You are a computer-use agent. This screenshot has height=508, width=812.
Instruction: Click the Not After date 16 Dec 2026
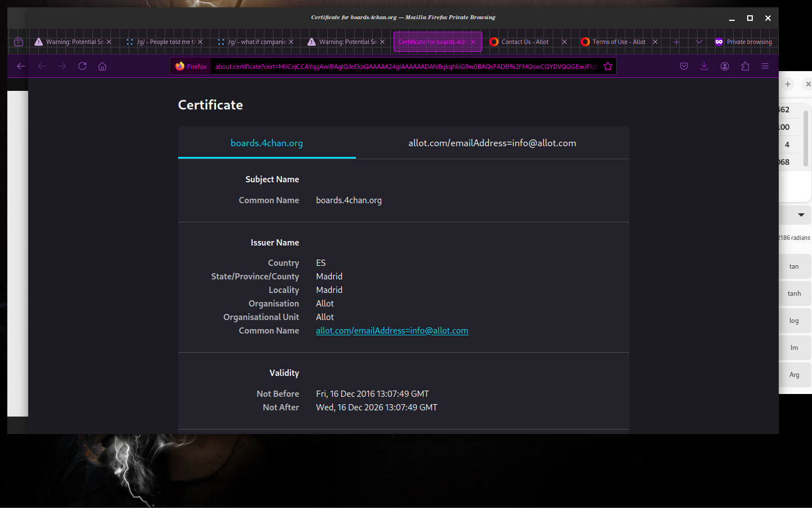pos(377,408)
